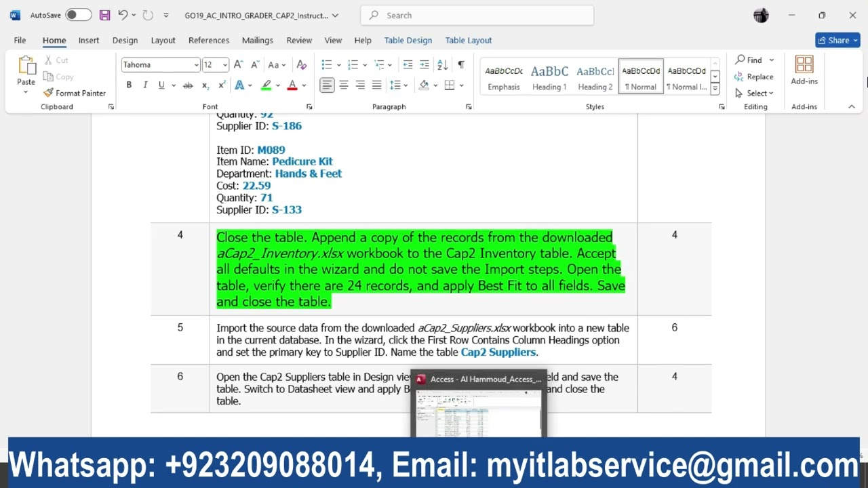Toggle the AutoSave switch
Viewport: 868px width, 488px height.
[x=79, y=15]
